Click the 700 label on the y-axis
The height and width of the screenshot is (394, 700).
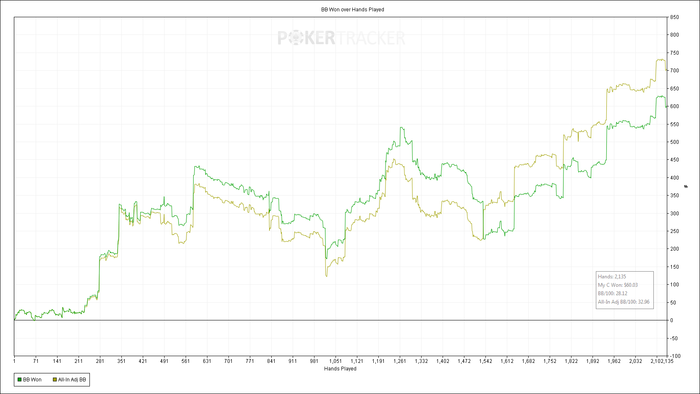[674, 71]
